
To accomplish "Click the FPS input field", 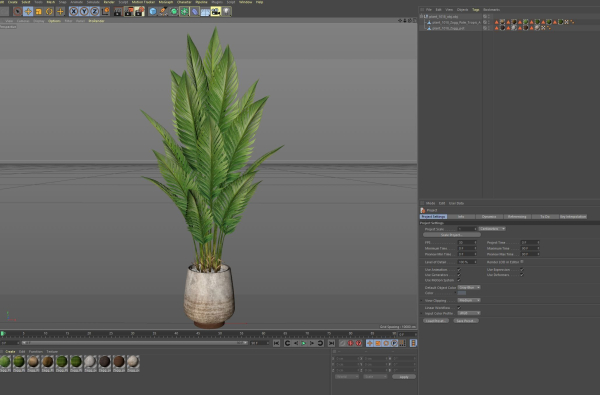I will [x=467, y=243].
